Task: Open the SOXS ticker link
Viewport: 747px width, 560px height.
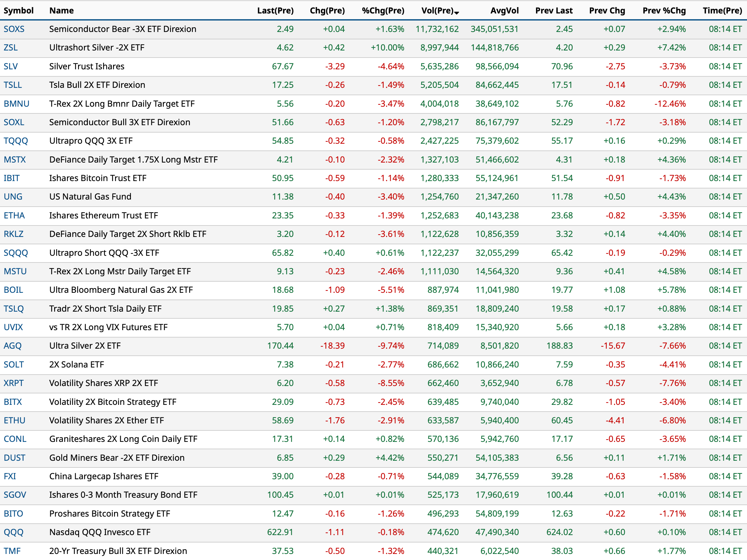Action: tap(14, 29)
